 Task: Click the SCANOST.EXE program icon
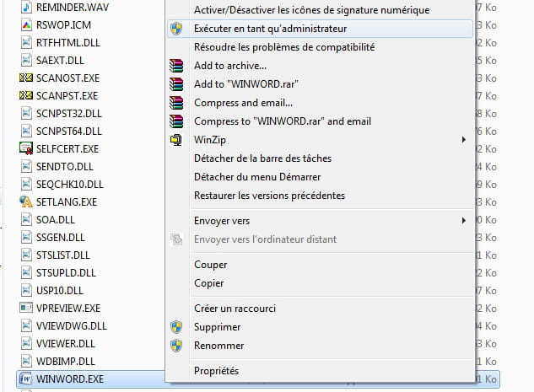pos(26,78)
